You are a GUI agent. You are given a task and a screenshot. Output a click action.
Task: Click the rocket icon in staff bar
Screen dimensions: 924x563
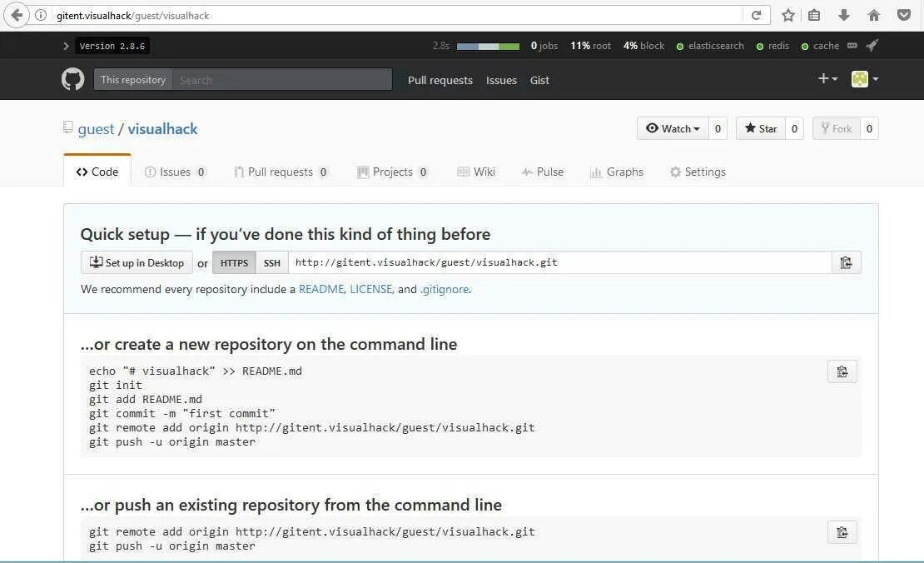coord(872,46)
